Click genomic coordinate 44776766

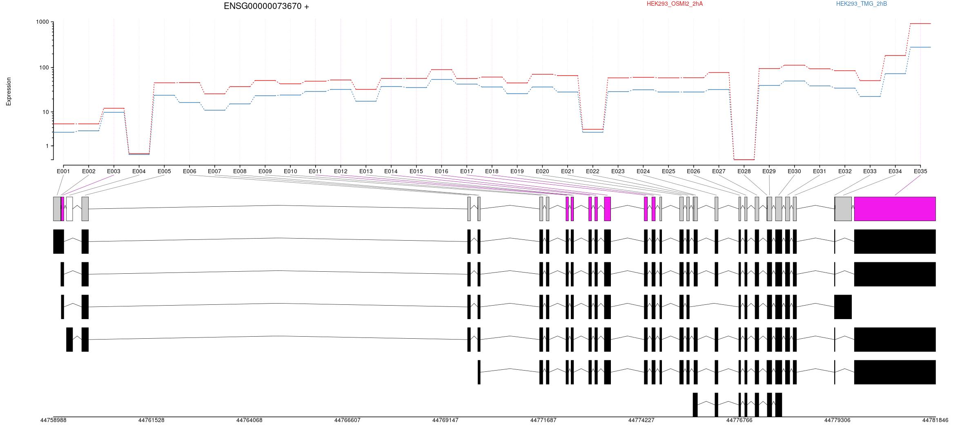click(739, 420)
